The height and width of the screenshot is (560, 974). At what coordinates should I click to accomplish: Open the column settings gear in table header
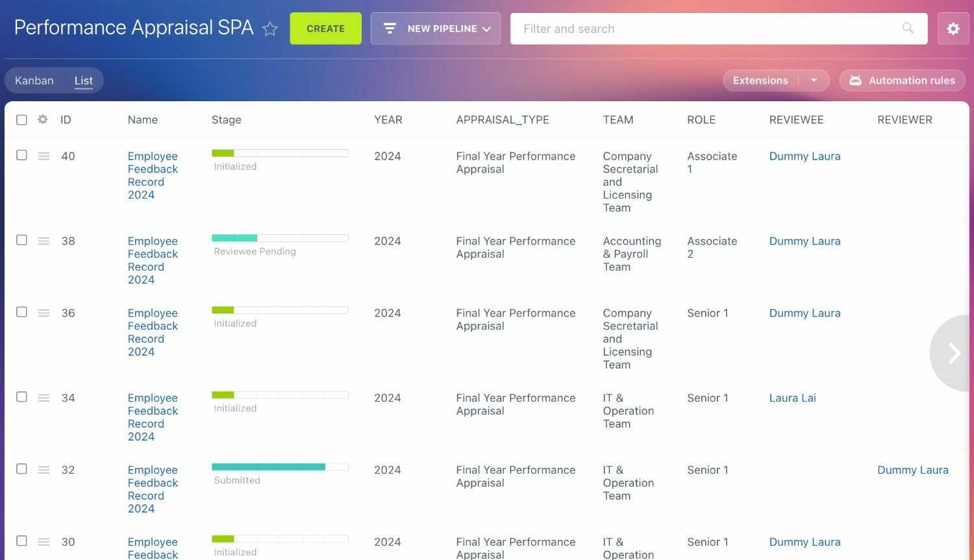43,119
